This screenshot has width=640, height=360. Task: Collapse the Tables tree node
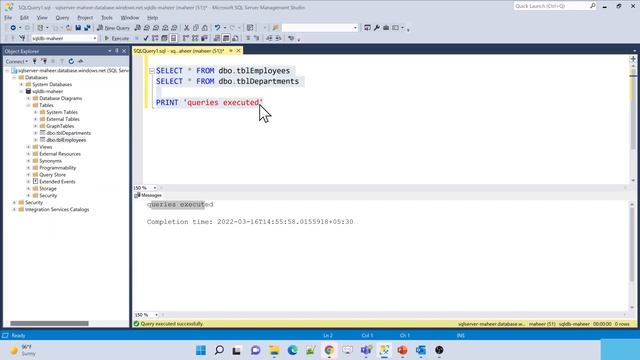[x=29, y=105]
